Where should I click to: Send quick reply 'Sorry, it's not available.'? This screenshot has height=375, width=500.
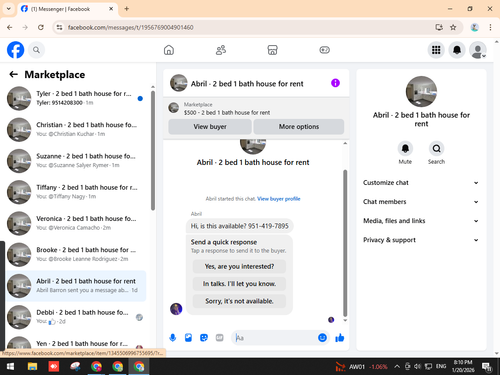coord(239,301)
